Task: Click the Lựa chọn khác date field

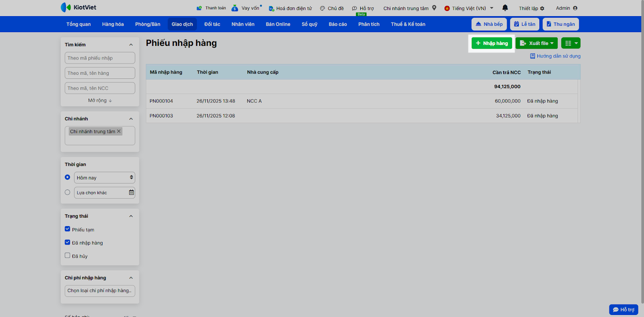Action: (x=105, y=193)
